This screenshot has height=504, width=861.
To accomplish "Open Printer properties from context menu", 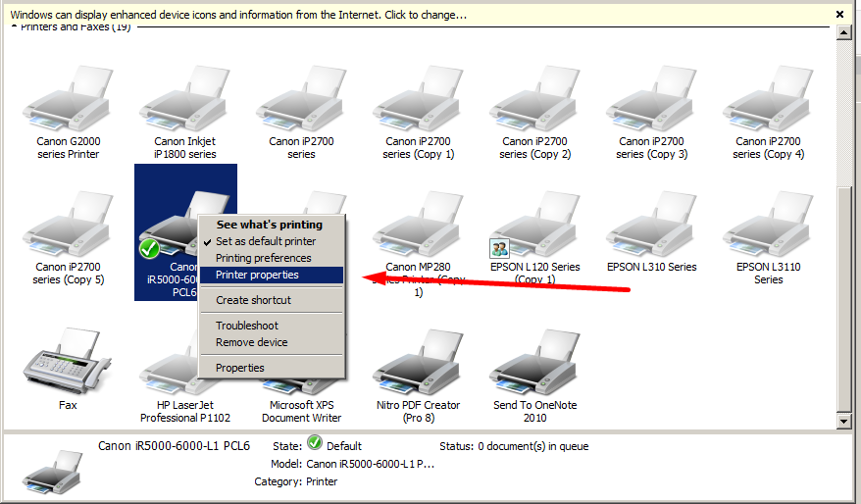I will pyautogui.click(x=272, y=275).
